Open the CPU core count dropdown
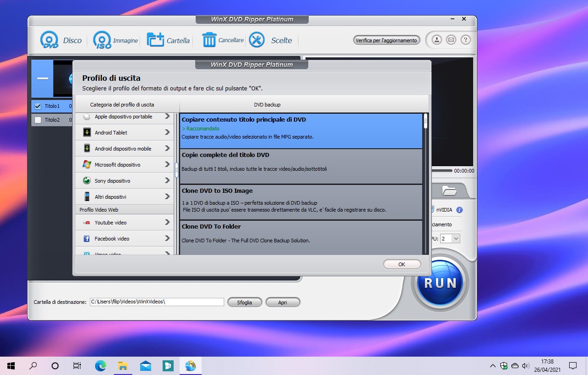The image size is (588, 375). pyautogui.click(x=450, y=239)
